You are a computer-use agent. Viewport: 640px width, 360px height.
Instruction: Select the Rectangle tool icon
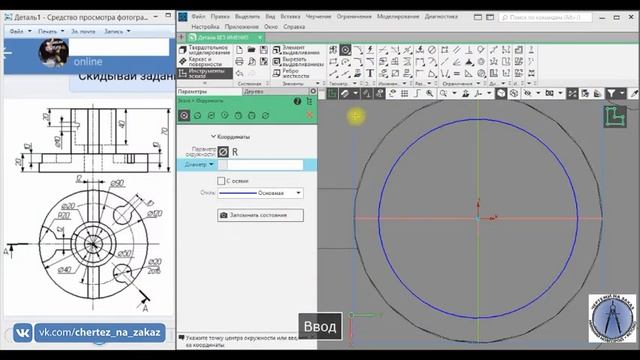[333, 62]
